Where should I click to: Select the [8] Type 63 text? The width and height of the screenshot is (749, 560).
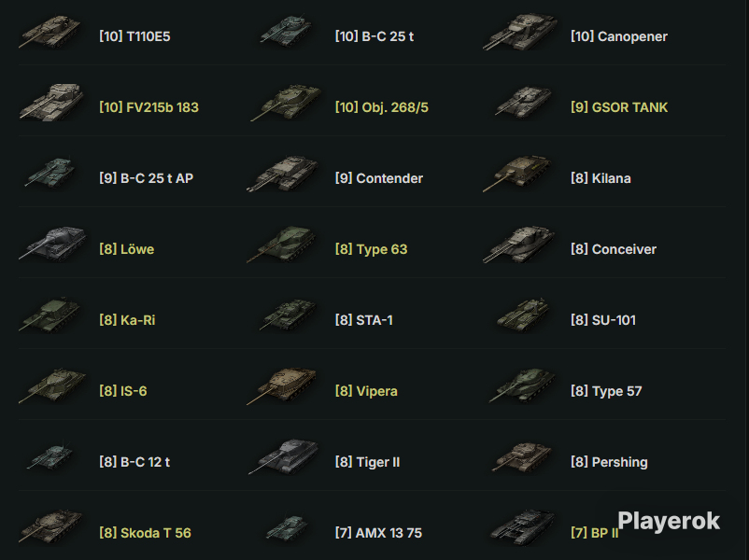point(371,249)
